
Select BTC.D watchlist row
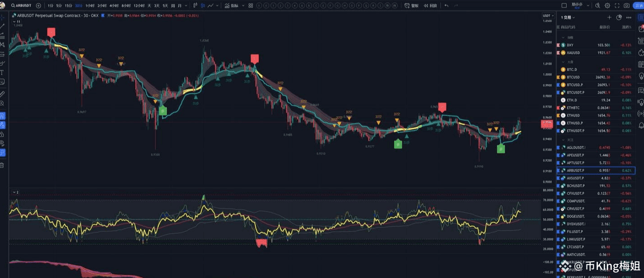pyautogui.click(x=596, y=70)
